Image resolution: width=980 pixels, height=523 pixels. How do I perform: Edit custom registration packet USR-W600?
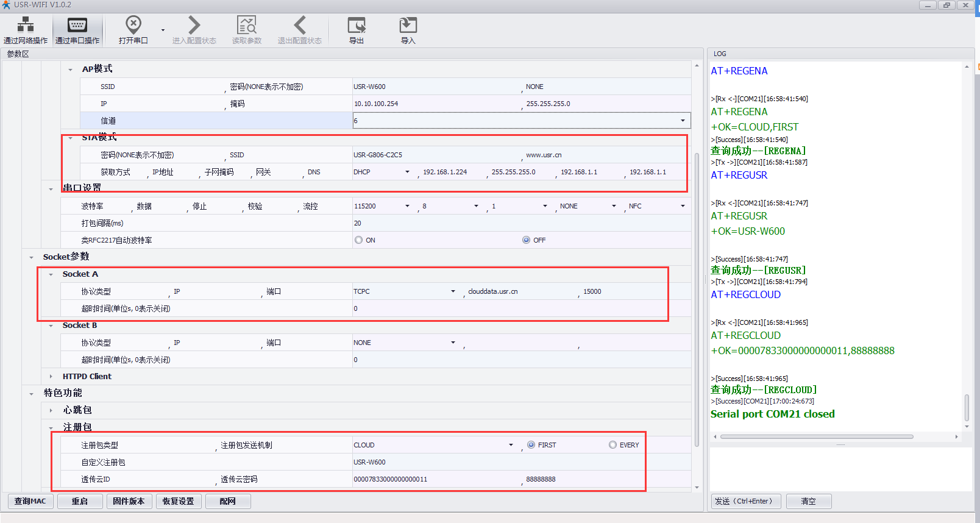(522, 462)
